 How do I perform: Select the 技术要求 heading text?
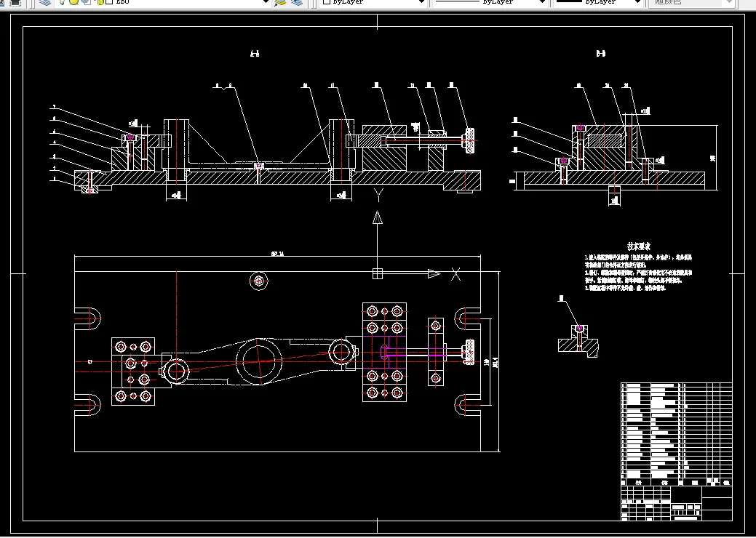tap(638, 246)
